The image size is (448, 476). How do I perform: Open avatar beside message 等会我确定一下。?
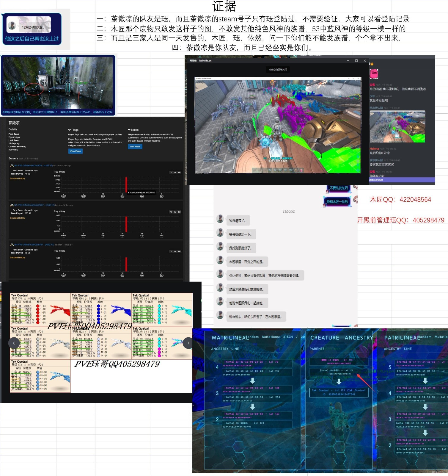(220, 233)
